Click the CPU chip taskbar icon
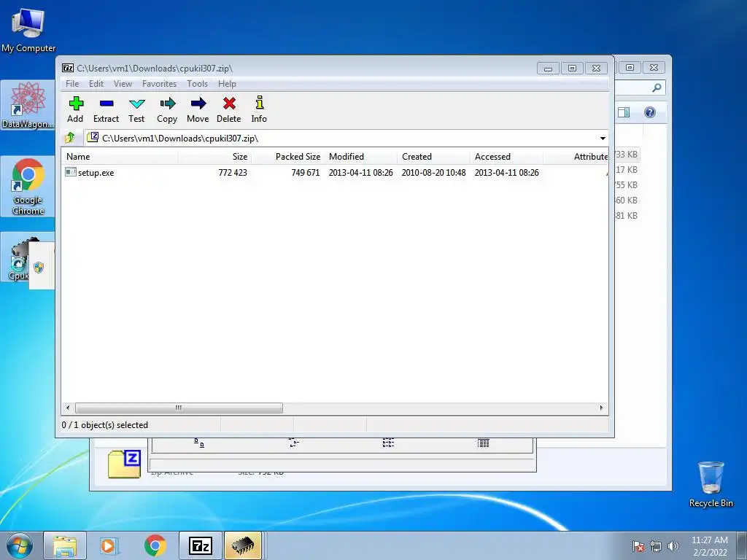Image resolution: width=747 pixels, height=560 pixels. click(243, 545)
